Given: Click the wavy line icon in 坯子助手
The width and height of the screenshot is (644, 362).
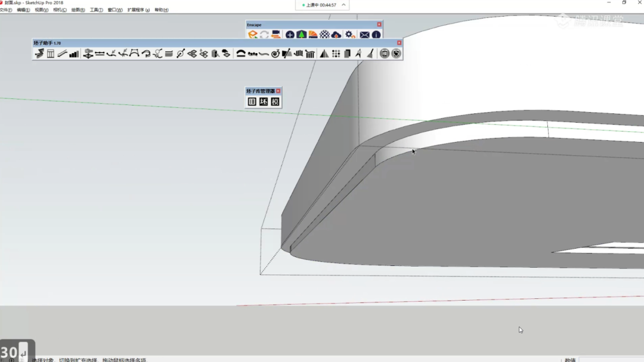Looking at the screenshot, I should coord(264,54).
